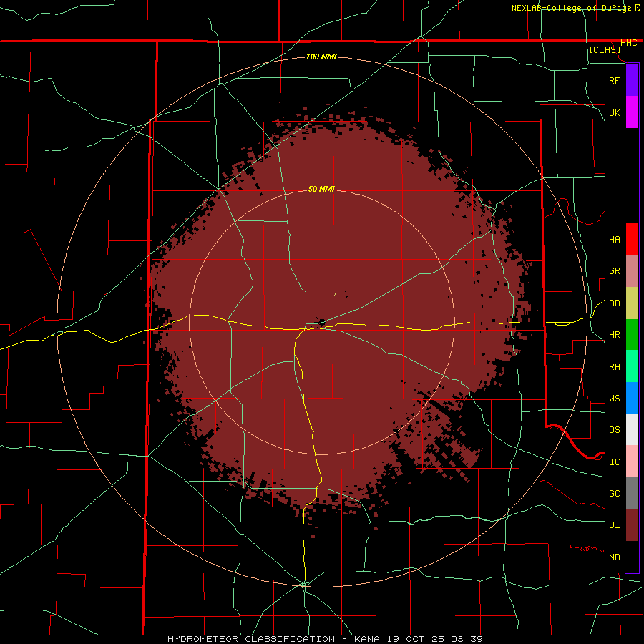Viewport: 644px width, 644px height.
Task: Click the HR green legend swatch
Action: tap(632, 335)
